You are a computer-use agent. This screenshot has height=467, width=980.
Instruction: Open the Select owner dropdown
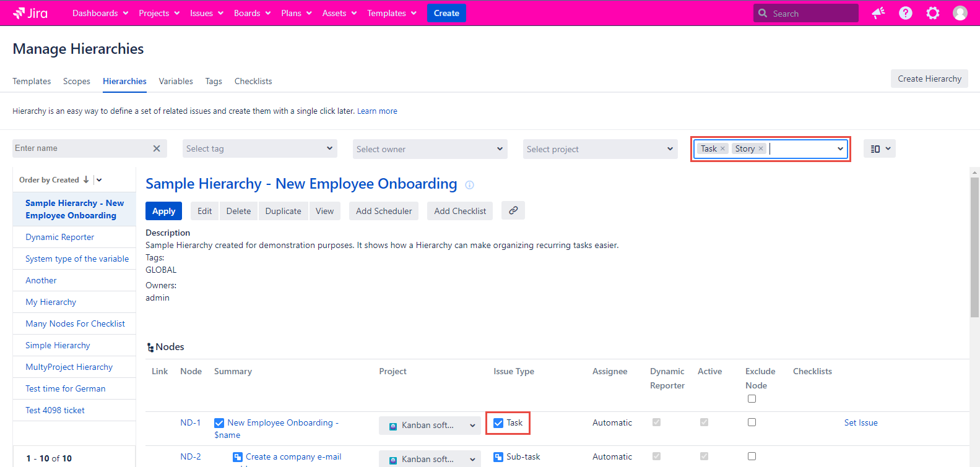(x=430, y=149)
